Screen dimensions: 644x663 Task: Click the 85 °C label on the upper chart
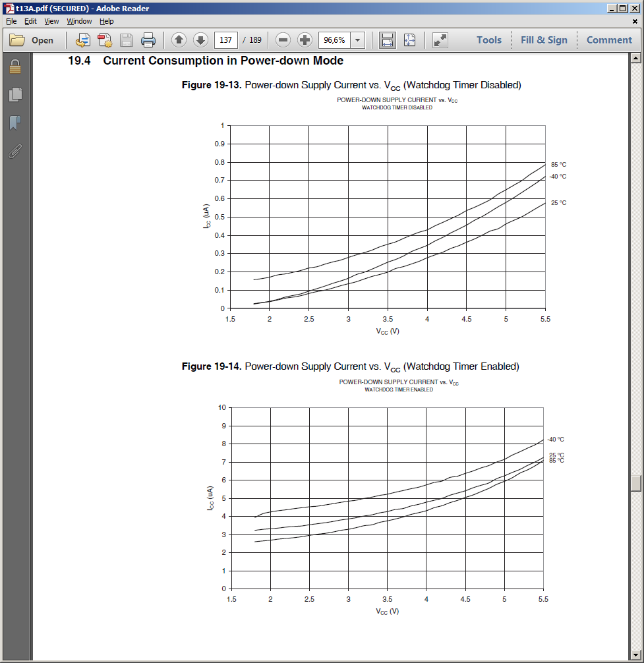(x=558, y=165)
